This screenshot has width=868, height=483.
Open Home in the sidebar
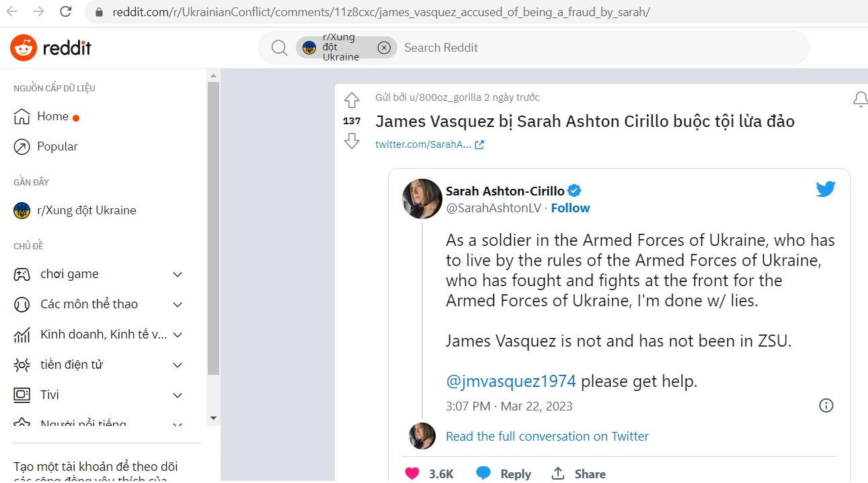(x=52, y=116)
